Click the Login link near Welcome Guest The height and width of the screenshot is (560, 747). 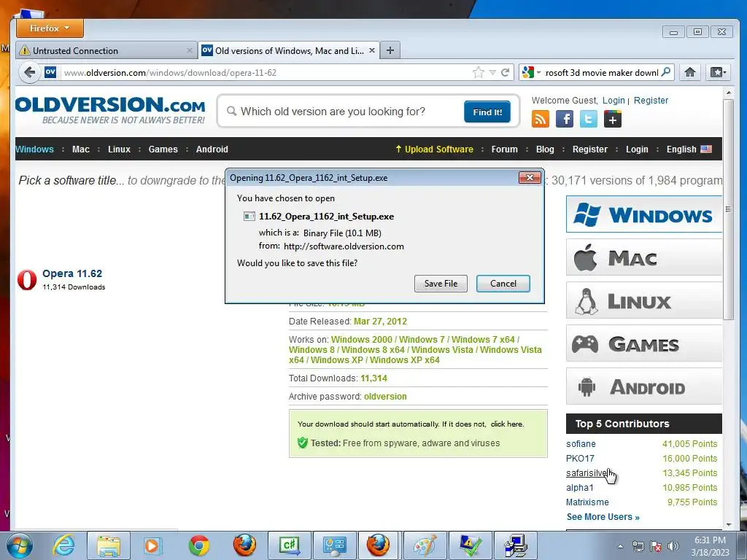pos(614,101)
